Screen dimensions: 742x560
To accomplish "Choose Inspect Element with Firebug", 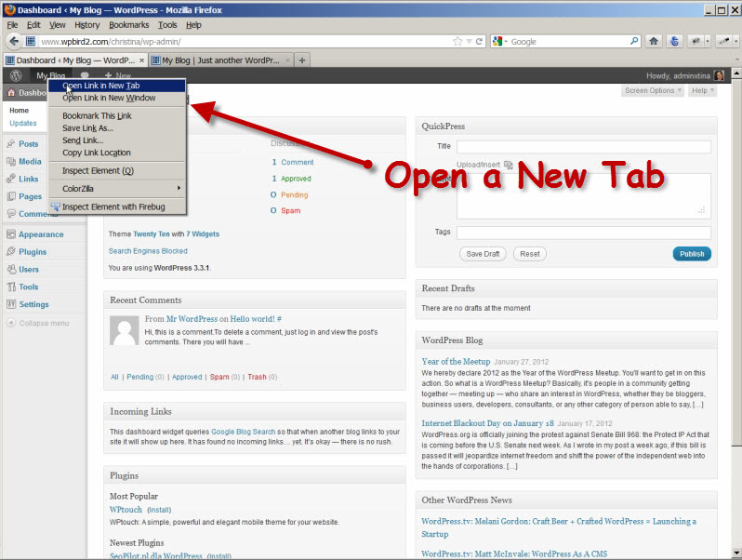I will pyautogui.click(x=116, y=207).
